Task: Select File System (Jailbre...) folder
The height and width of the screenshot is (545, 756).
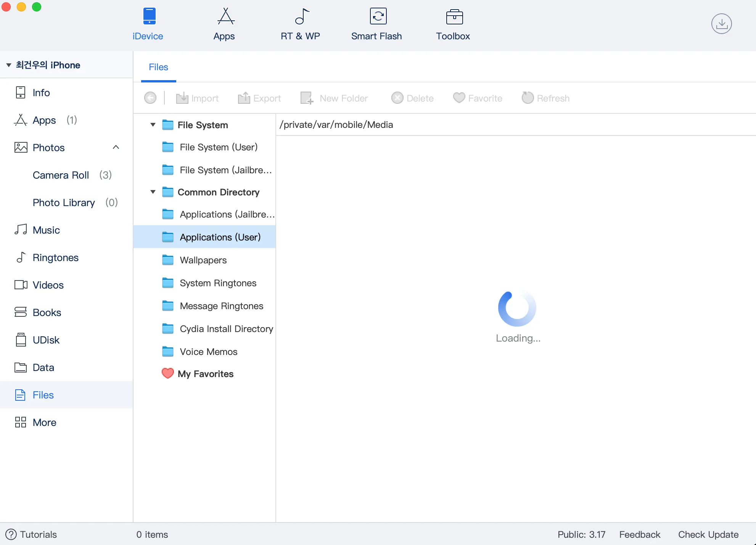Action: 204,170
